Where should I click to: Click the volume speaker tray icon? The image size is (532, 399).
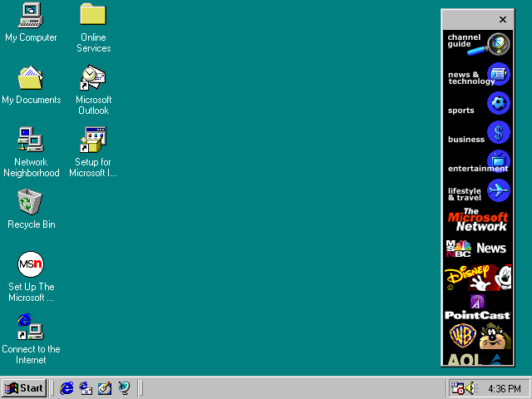point(471,388)
